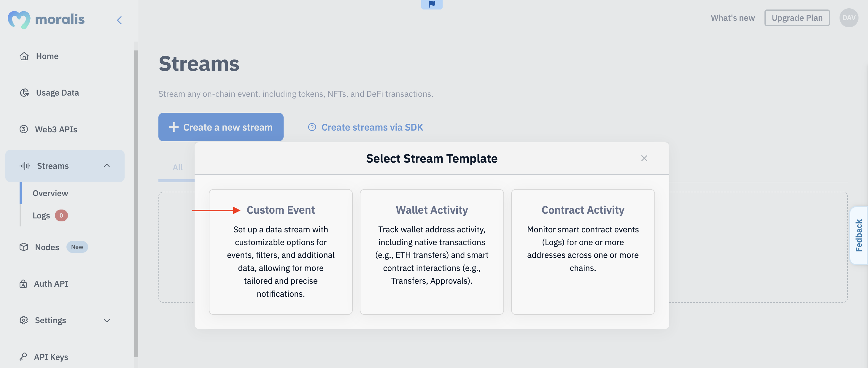Click the API Keys key icon
Viewport: 868px width, 368px height.
point(23,356)
